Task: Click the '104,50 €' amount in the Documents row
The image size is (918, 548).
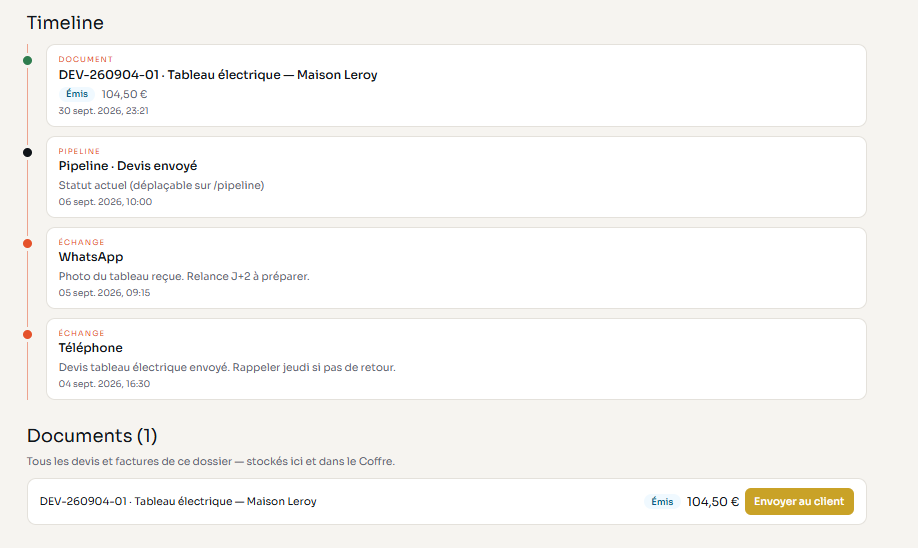Action: (713, 502)
